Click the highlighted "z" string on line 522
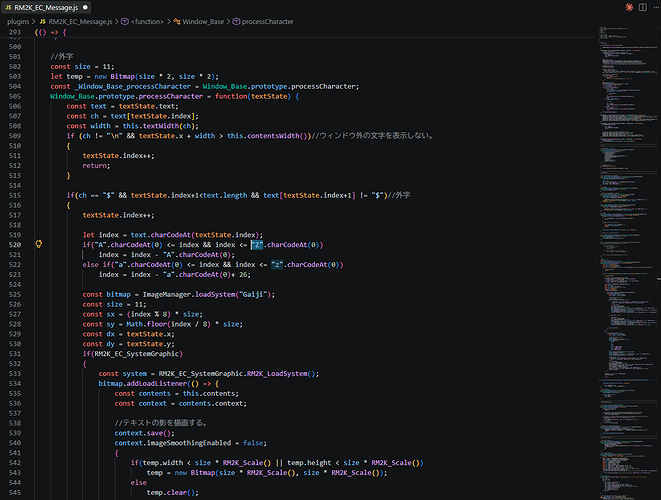Screen dimensions: 661x500 coord(277,264)
